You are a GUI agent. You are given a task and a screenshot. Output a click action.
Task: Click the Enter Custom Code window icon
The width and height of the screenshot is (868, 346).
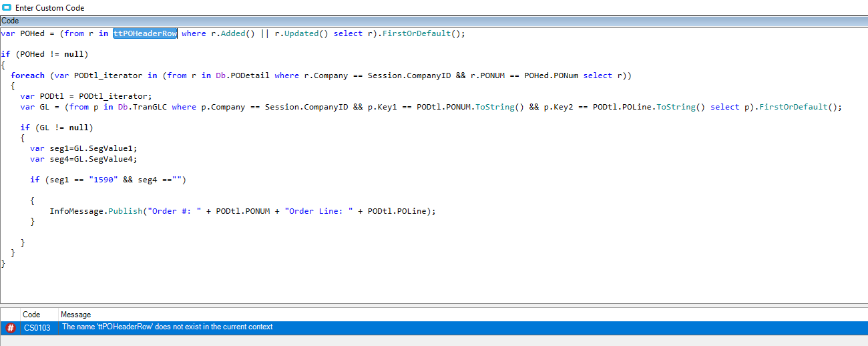7,8
